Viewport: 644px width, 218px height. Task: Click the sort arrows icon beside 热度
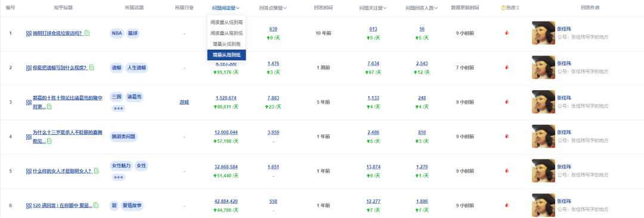pos(518,8)
